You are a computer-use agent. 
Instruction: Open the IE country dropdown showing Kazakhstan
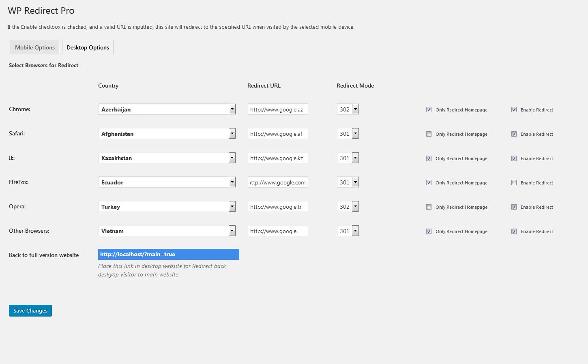[x=167, y=158]
